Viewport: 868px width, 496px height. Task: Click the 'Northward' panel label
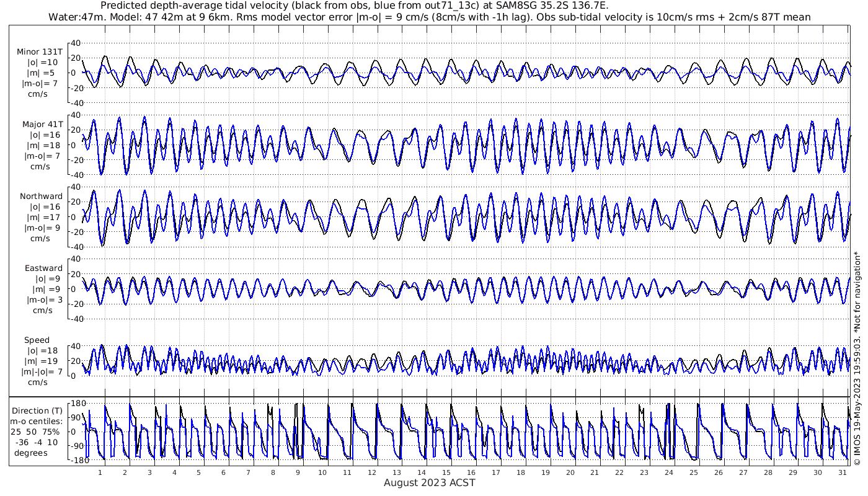[x=42, y=196]
